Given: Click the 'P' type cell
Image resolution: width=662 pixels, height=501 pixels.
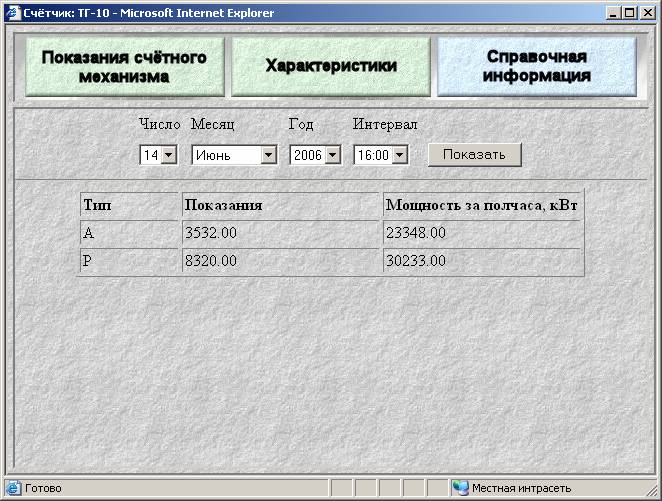Looking at the screenshot, I should point(129,261).
